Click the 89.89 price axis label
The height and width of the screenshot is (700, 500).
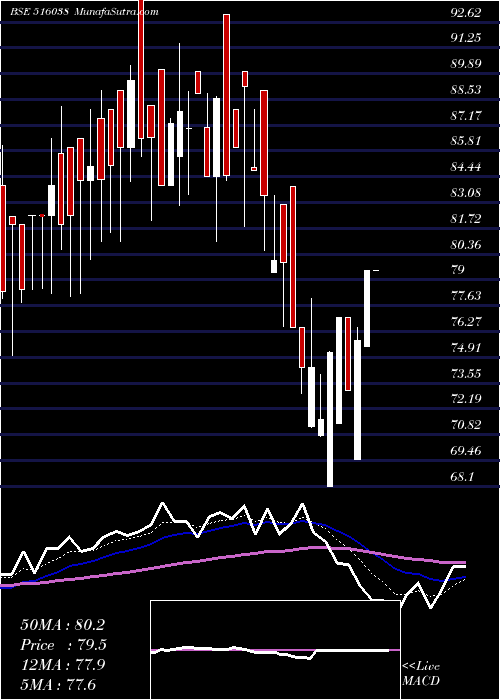click(x=466, y=64)
